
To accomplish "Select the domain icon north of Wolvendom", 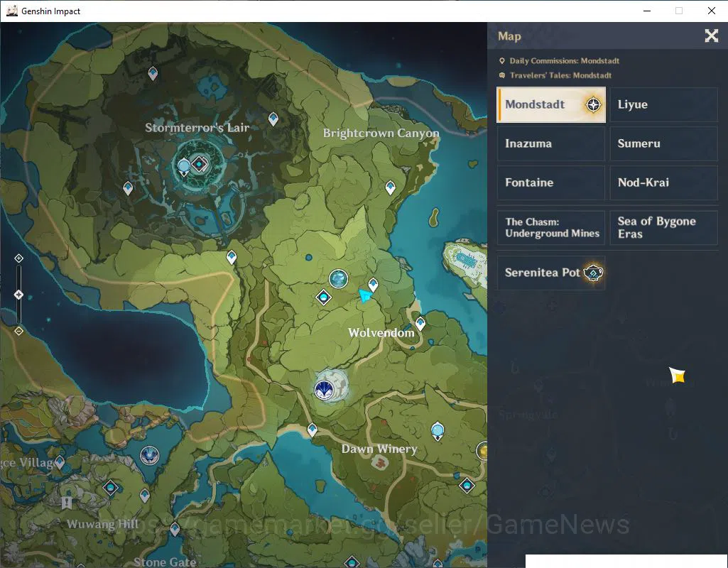I will tap(324, 297).
